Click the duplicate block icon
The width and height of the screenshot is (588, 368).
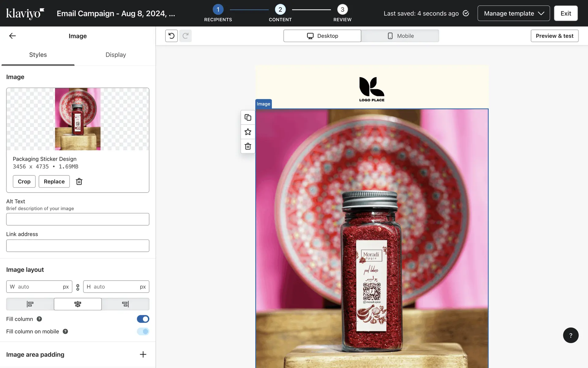coord(248,117)
